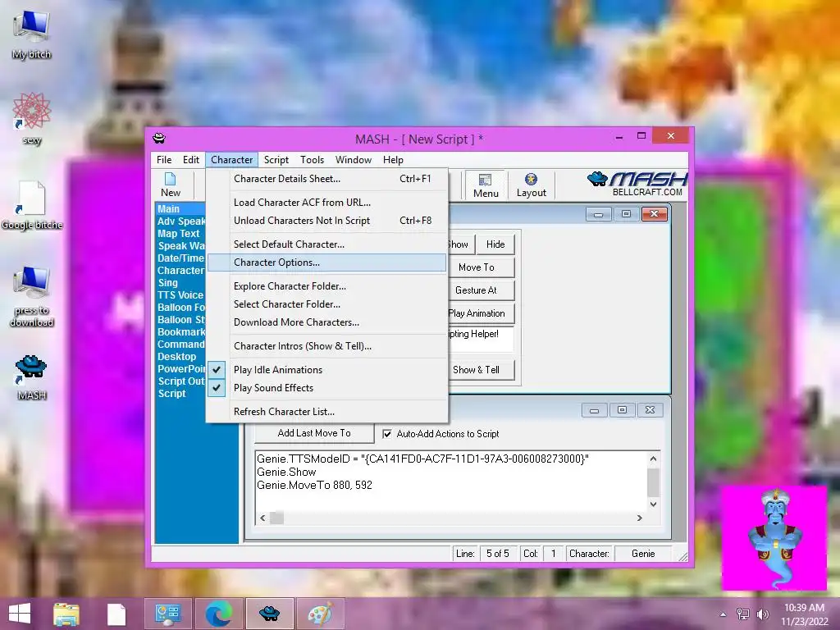Open the Window menu
The width and height of the screenshot is (840, 630).
coord(353,160)
